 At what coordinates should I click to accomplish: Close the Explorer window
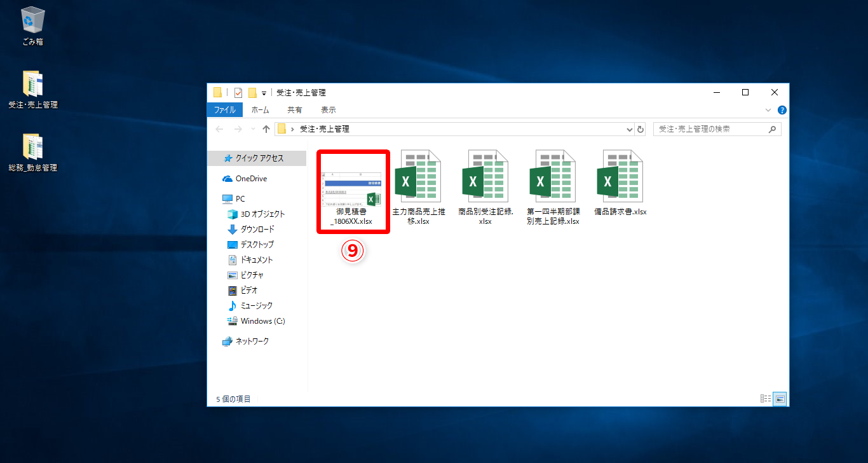pyautogui.click(x=775, y=92)
